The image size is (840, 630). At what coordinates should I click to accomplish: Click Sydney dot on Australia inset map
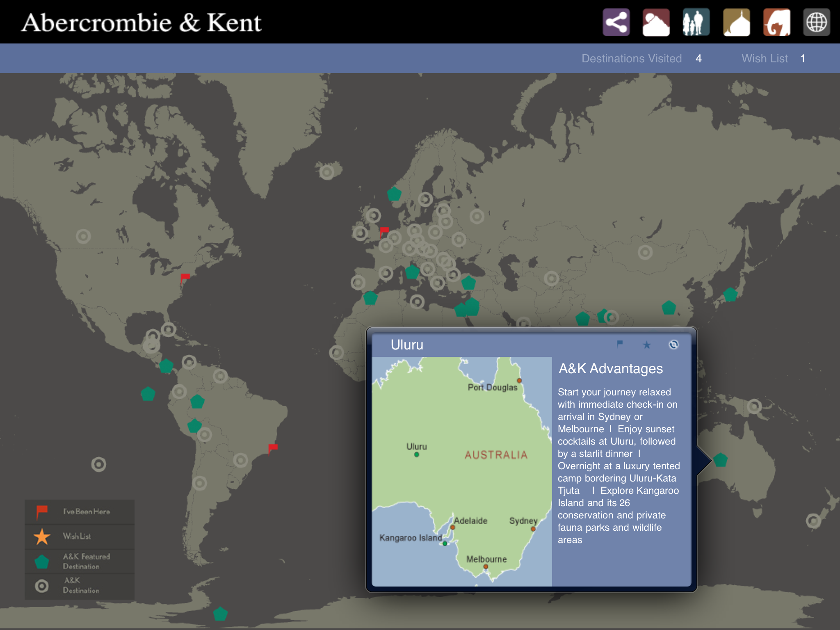pyautogui.click(x=533, y=529)
